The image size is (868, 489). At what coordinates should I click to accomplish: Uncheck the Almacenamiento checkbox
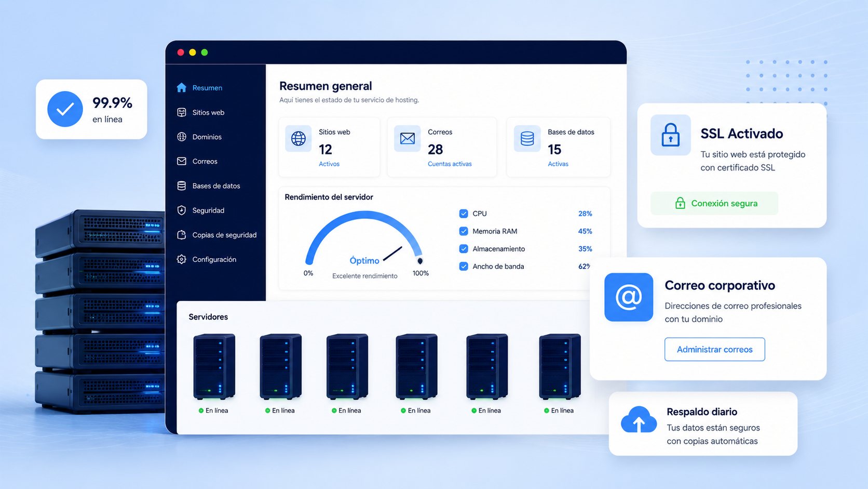464,249
